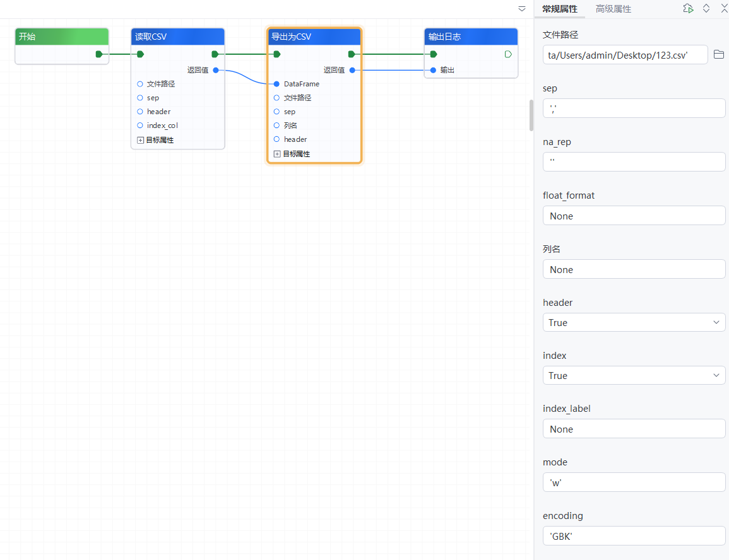Click the 读取CSV 返回值 output port
729x560 pixels.
[216, 70]
